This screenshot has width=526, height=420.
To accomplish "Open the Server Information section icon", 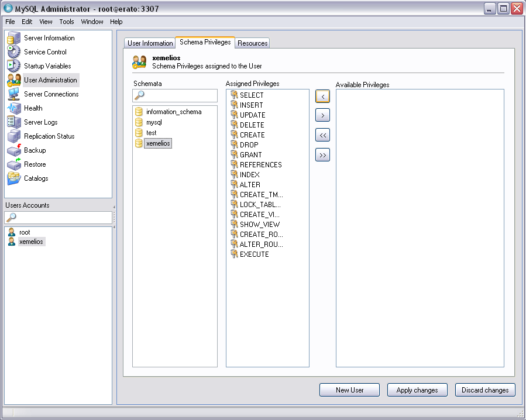I will pyautogui.click(x=14, y=37).
